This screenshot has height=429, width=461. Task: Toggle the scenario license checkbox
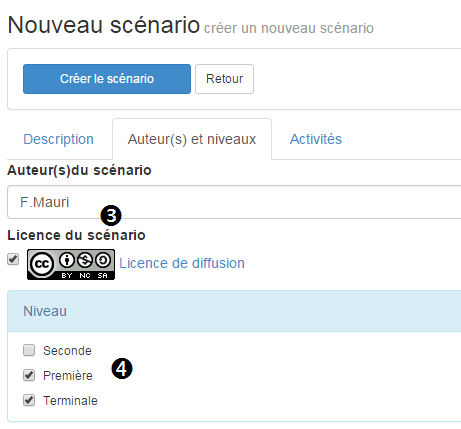coord(13,259)
